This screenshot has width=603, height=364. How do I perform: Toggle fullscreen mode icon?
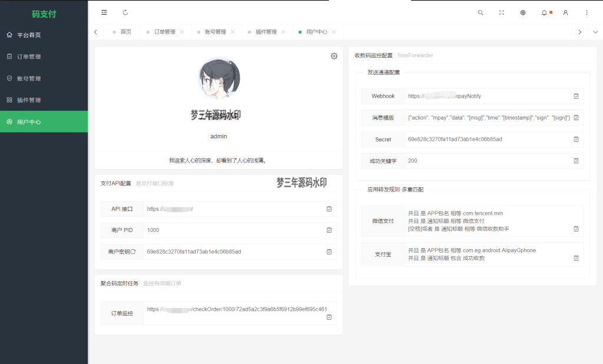pyautogui.click(x=502, y=12)
